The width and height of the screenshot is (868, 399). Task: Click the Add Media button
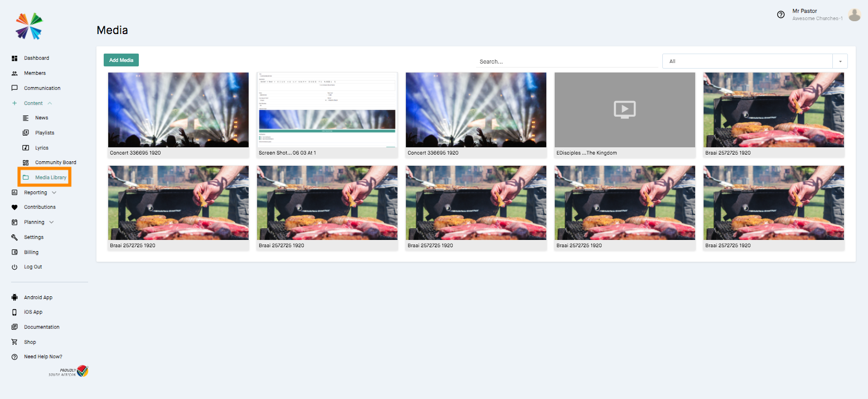pyautogui.click(x=121, y=59)
